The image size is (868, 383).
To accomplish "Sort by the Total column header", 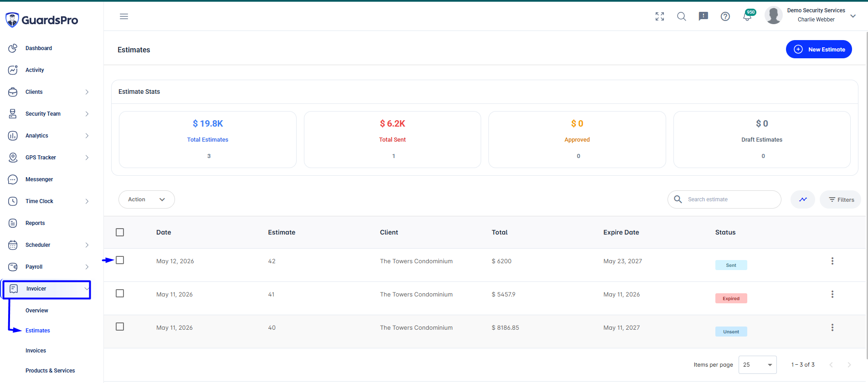I will 499,232.
